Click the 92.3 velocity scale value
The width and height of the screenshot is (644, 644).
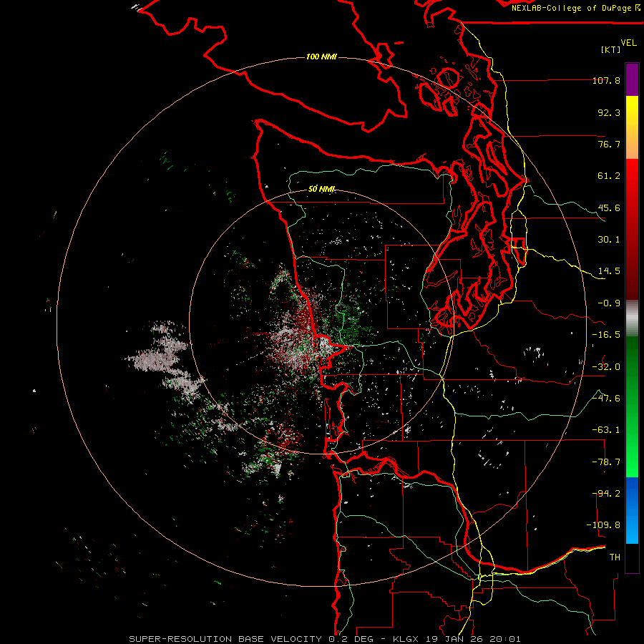coord(609,112)
